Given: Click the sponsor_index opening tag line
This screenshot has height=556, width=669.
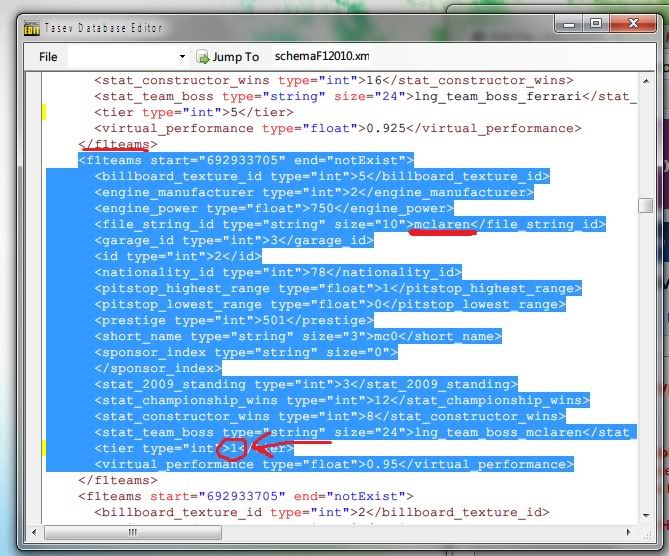Looking at the screenshot, I should [246, 352].
